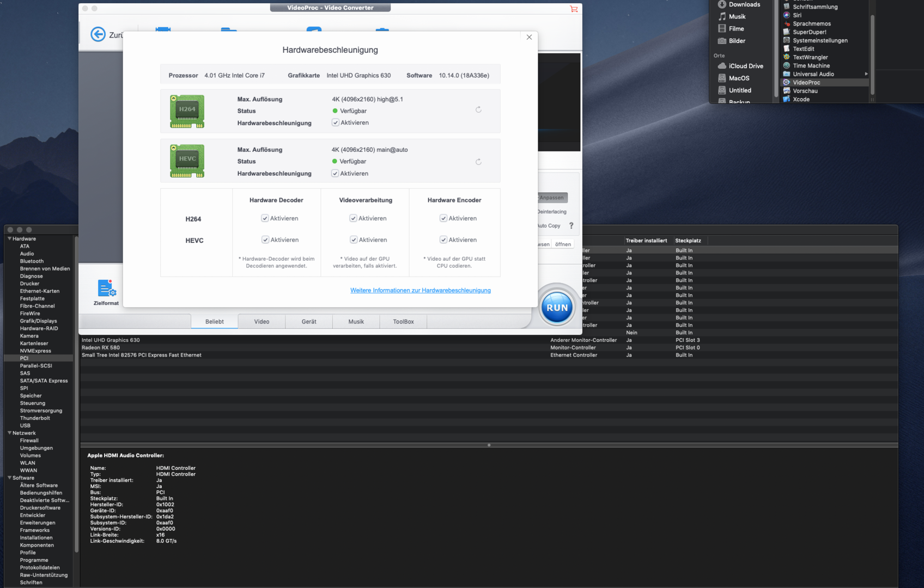Collapse the Hardware tree section
Viewport: 924px width, 588px height.
9,238
